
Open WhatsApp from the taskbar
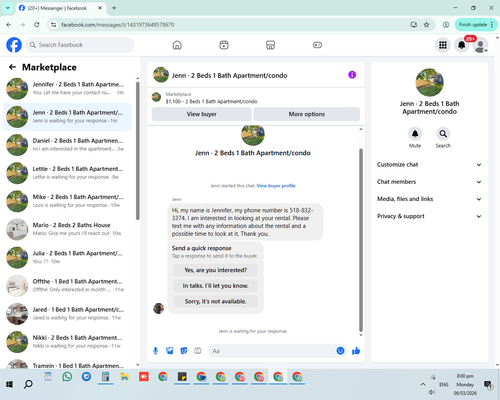(67, 377)
